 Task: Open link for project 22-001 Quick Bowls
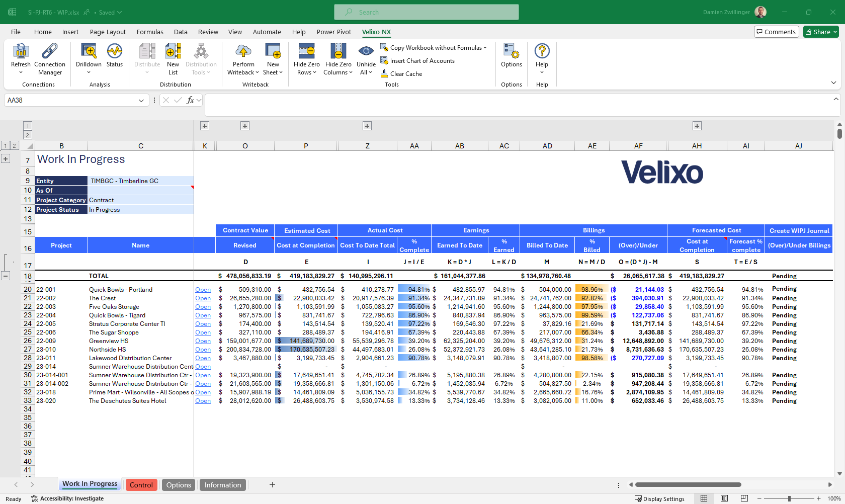pyautogui.click(x=203, y=290)
